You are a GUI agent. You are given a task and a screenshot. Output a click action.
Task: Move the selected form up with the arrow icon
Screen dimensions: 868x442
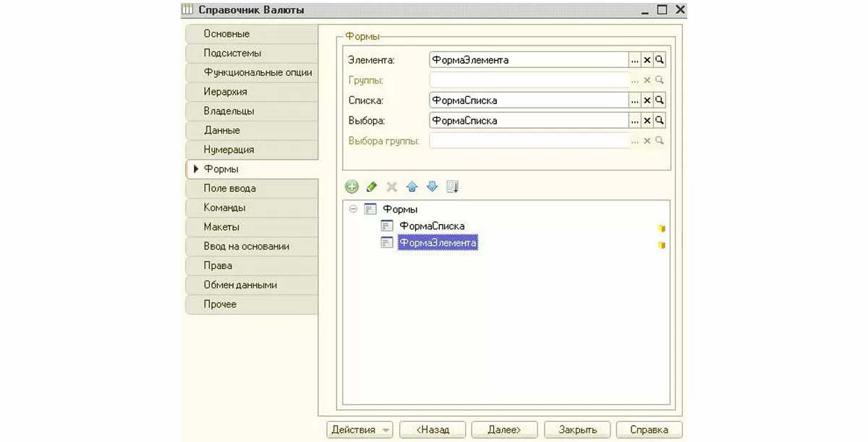point(412,187)
